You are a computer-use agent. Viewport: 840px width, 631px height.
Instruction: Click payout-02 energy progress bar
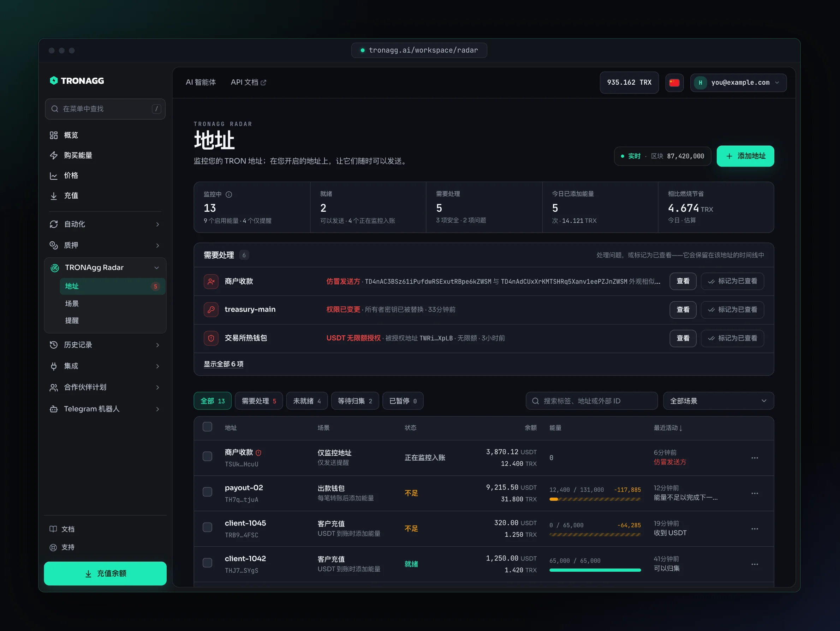click(x=595, y=499)
